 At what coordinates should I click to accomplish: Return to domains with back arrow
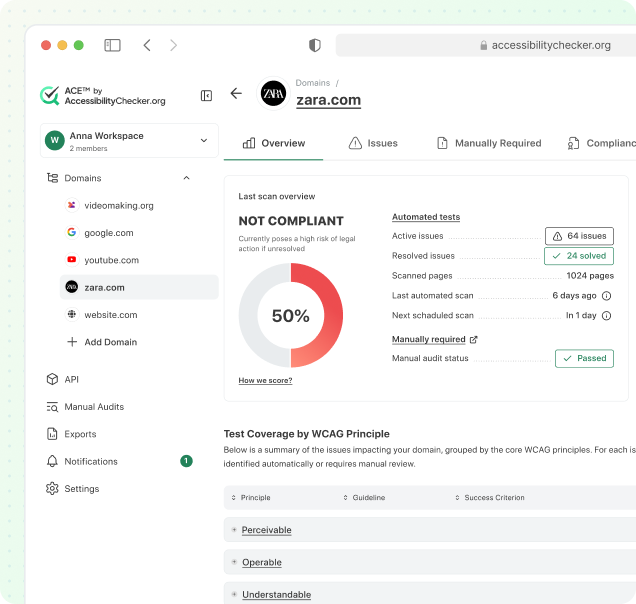pos(236,93)
